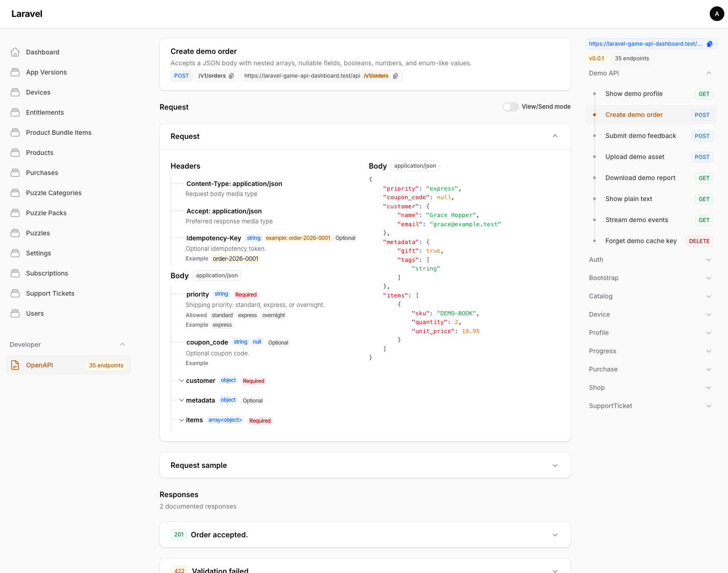Copy the API base URL at top right
The image size is (728, 573).
click(710, 44)
